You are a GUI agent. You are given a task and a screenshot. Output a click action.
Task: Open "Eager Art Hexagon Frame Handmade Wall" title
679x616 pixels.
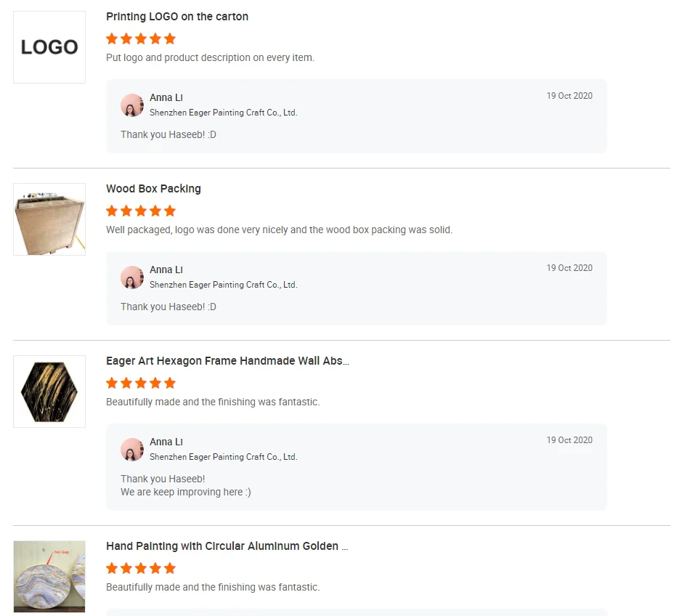click(x=227, y=361)
